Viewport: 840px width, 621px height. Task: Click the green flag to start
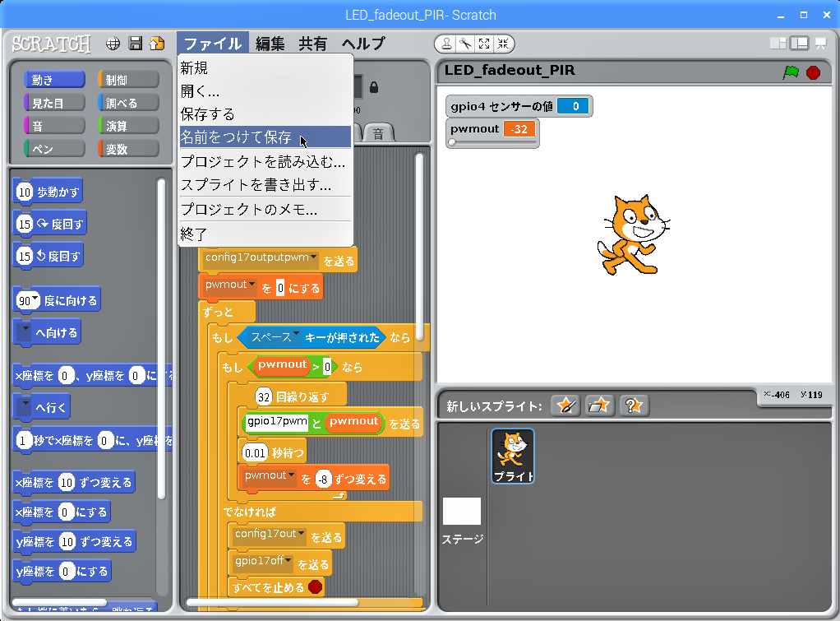(791, 72)
